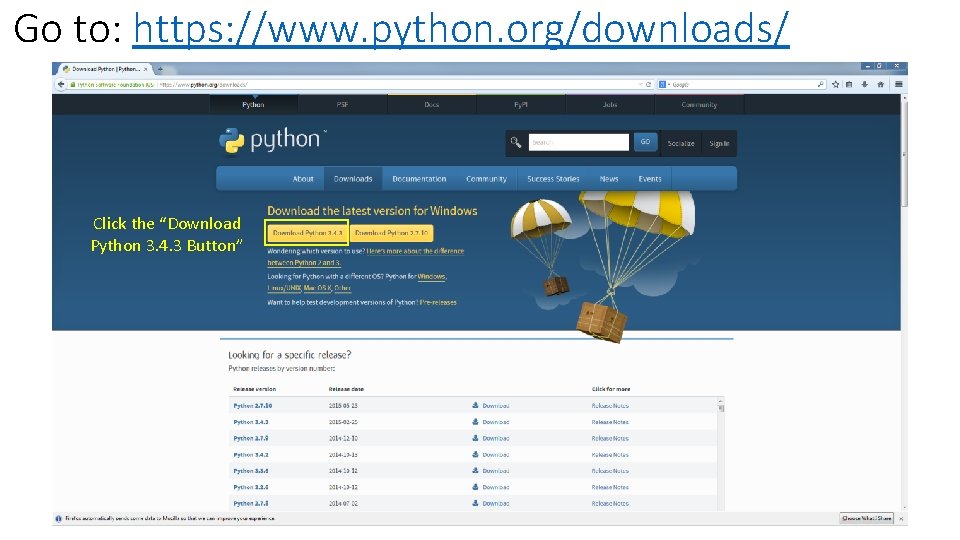Click the download icon in Python 3.3.6 row
This screenshot has width=960, height=540.
[475, 470]
